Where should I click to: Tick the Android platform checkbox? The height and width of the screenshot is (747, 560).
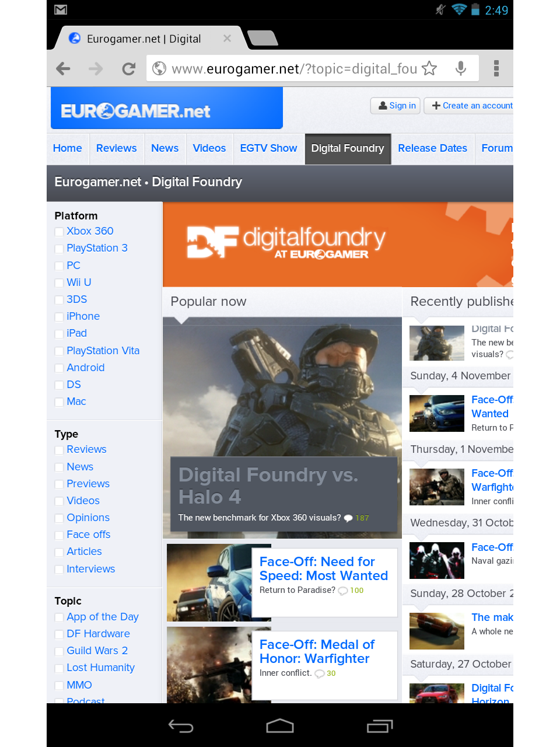pyautogui.click(x=59, y=368)
